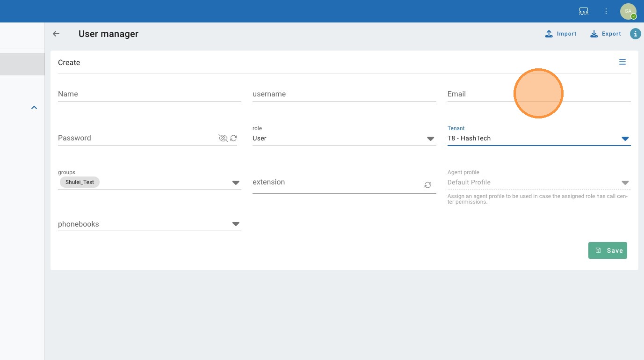
Task: Expand the Tenant dropdown
Action: click(625, 139)
